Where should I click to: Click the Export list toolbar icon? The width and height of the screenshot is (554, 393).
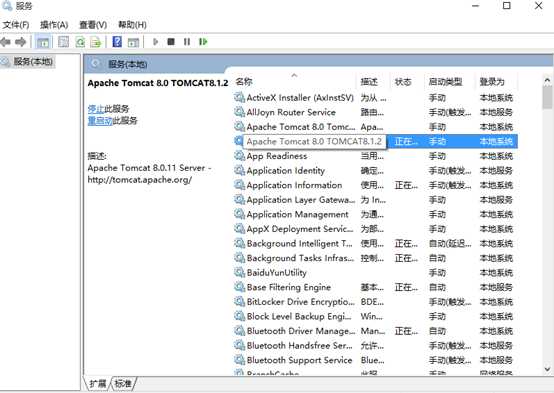[x=96, y=42]
